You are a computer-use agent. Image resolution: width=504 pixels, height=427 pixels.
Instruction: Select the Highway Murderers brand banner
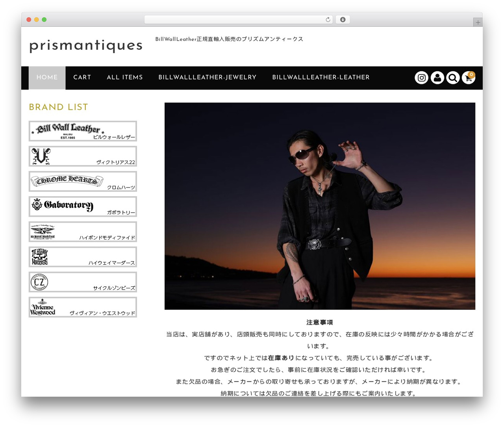coord(83,257)
